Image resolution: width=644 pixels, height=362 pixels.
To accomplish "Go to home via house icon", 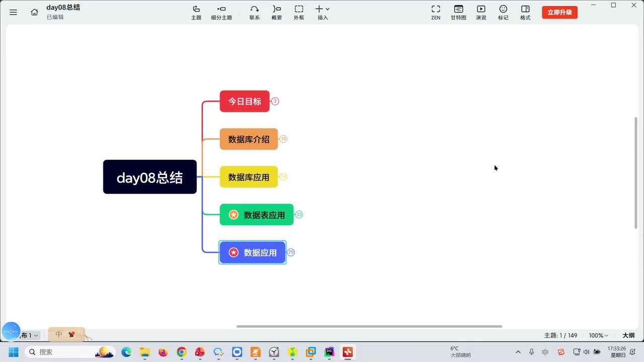I will pos(34,12).
